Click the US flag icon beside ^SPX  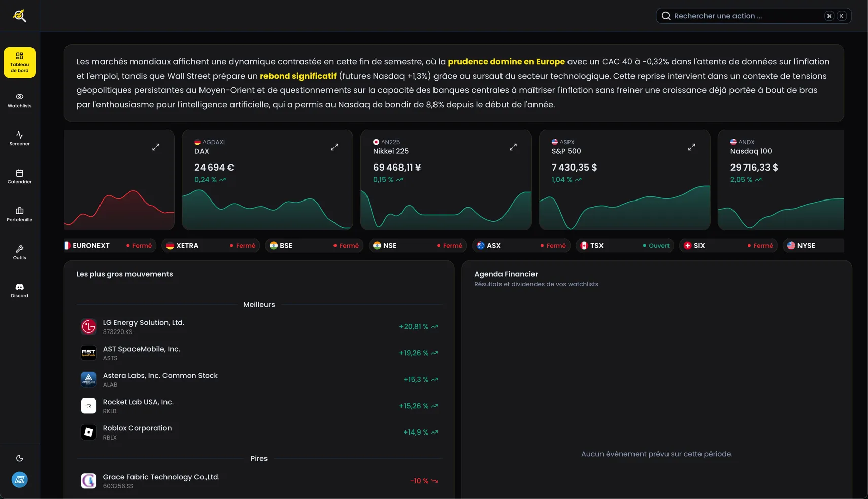(555, 142)
